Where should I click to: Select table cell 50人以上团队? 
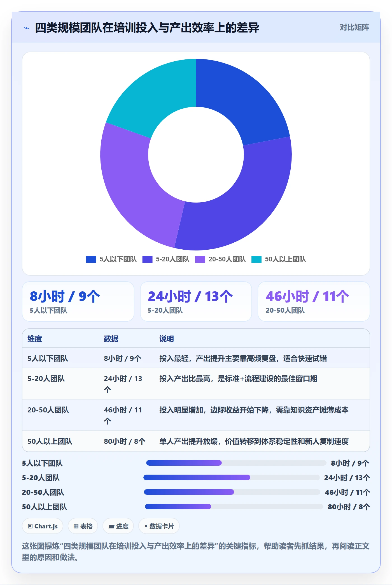tap(50, 441)
